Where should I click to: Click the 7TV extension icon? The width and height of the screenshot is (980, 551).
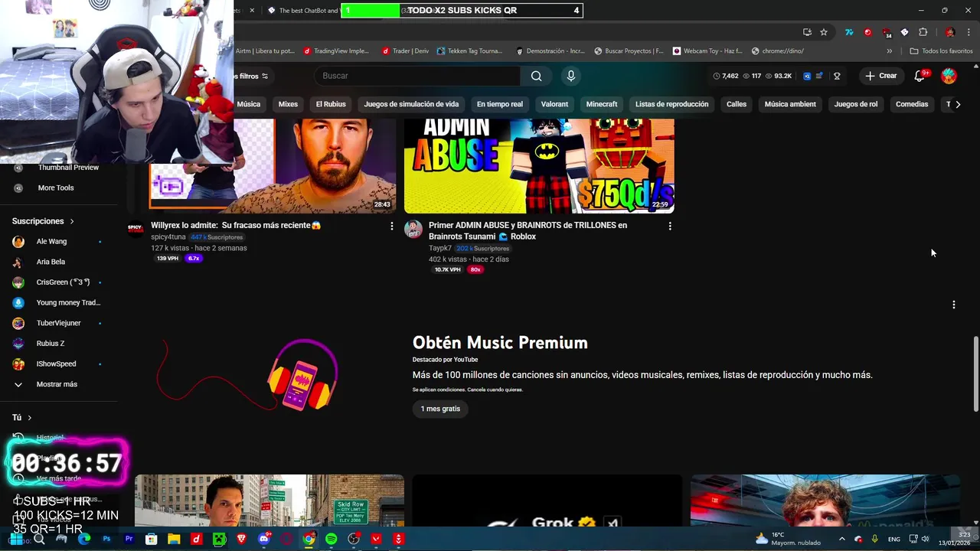tap(849, 32)
